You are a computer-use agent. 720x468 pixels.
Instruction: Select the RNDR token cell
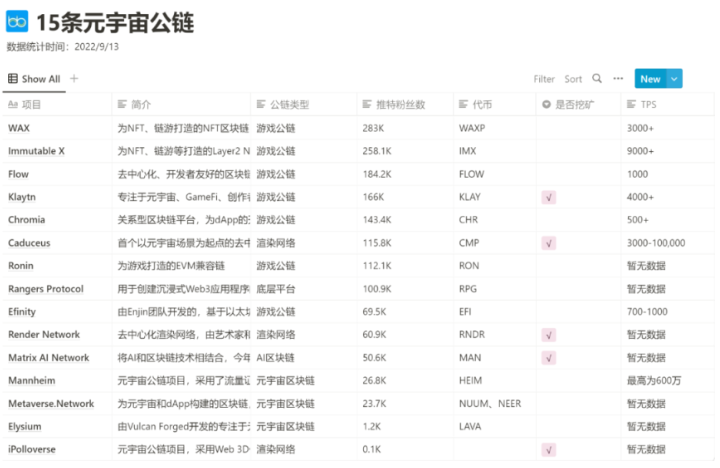pos(495,335)
